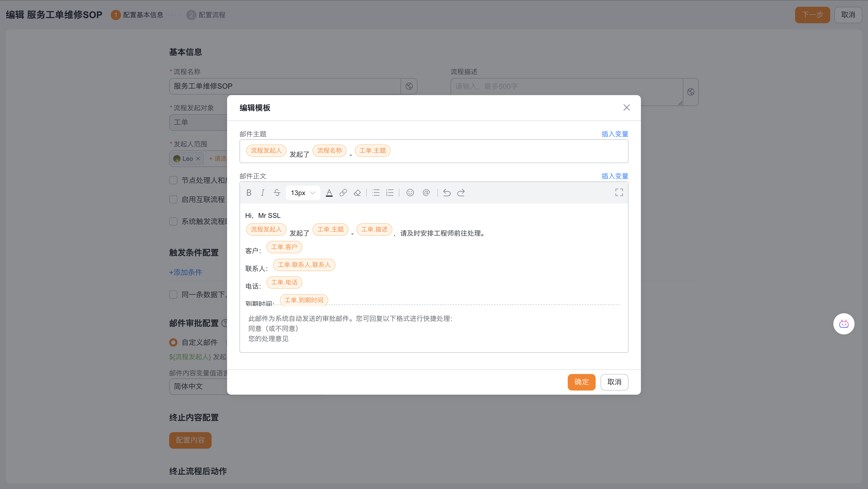Click the @ mention icon

point(426,193)
